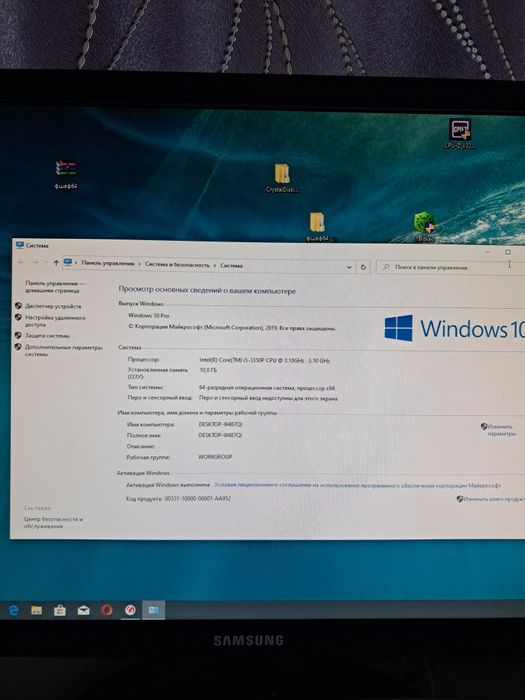
Task: Select the фшвф64 folder icon on desktop
Action: click(x=318, y=227)
